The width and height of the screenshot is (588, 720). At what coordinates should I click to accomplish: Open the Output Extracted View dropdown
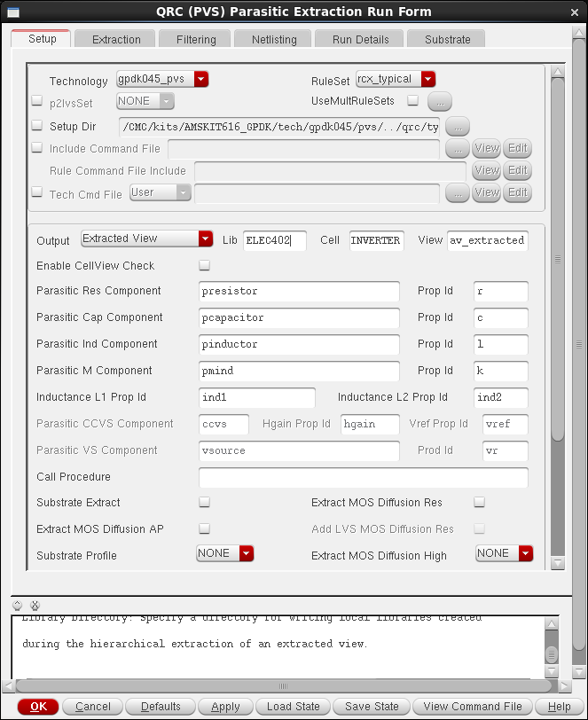point(147,239)
